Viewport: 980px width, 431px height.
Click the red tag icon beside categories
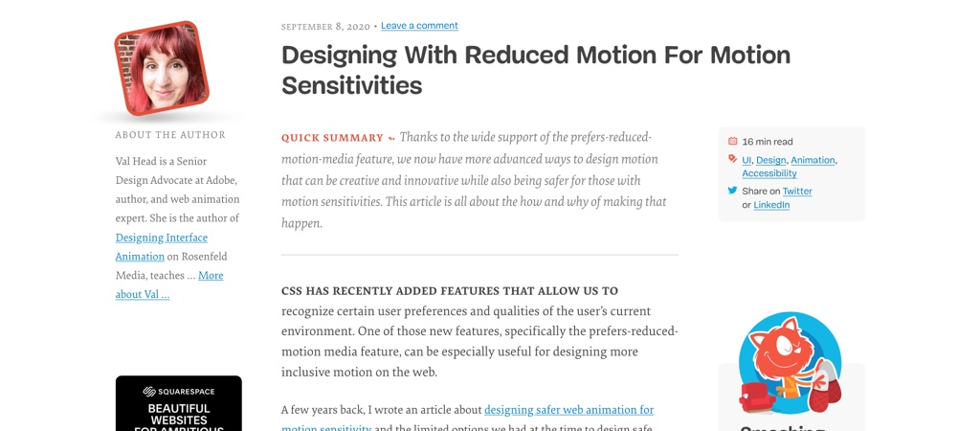[732, 159]
